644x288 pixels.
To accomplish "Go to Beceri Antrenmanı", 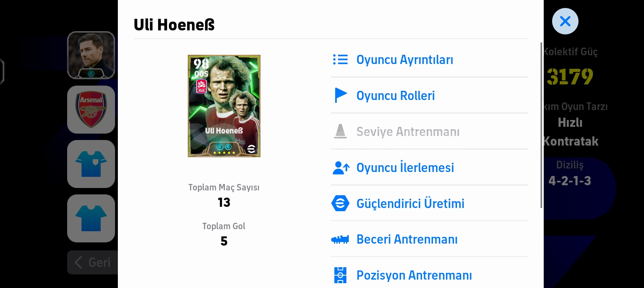I will (x=429, y=239).
